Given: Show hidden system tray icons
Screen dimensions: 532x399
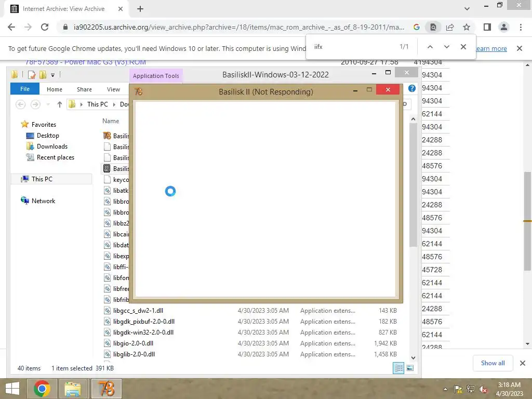Looking at the screenshot, I should click(445, 389).
